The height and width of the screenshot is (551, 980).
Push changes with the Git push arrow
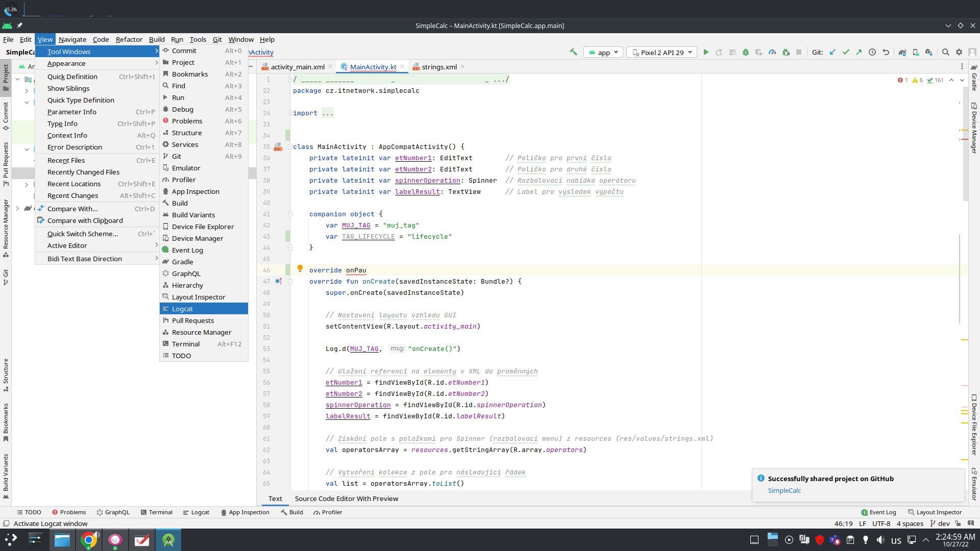coord(860,52)
